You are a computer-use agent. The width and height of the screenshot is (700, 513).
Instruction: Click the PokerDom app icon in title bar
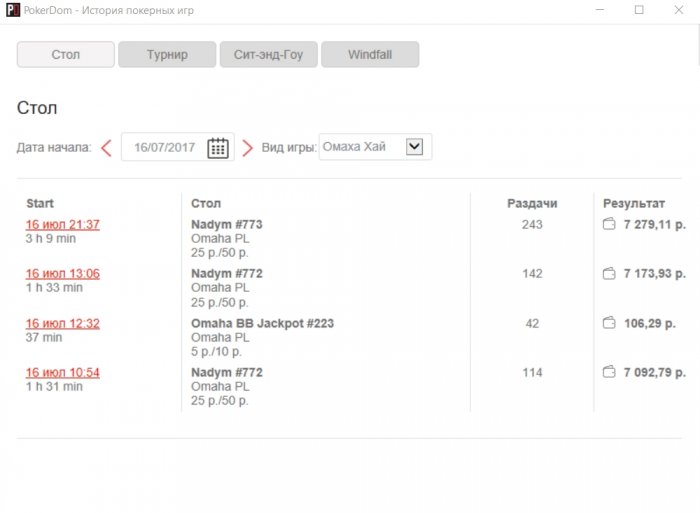point(12,10)
